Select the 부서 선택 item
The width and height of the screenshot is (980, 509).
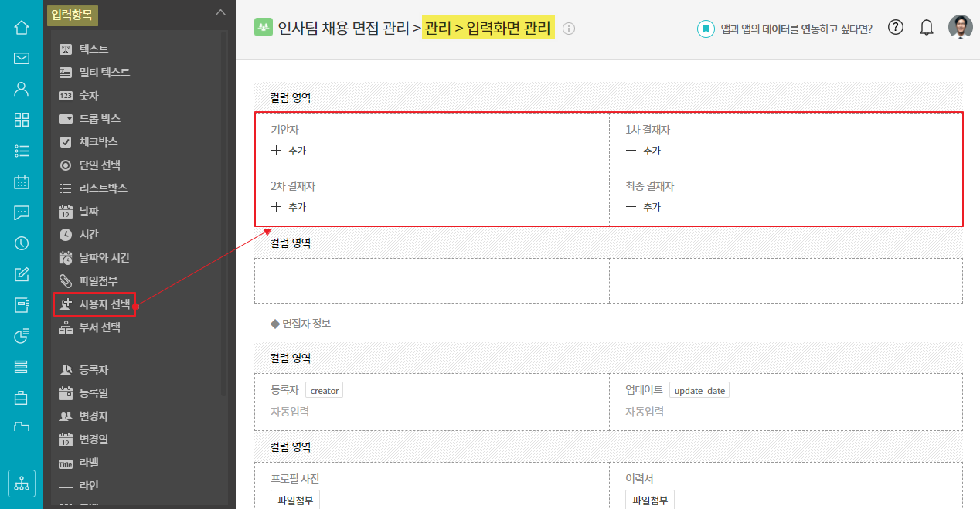tap(99, 327)
